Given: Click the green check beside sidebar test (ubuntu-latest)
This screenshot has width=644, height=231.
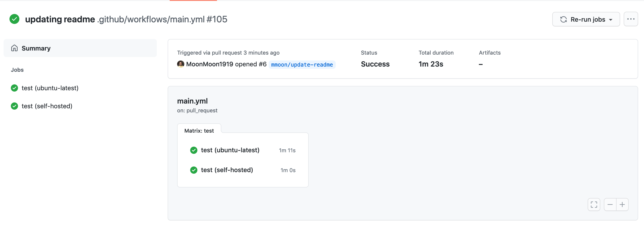Looking at the screenshot, I should pyautogui.click(x=14, y=88).
